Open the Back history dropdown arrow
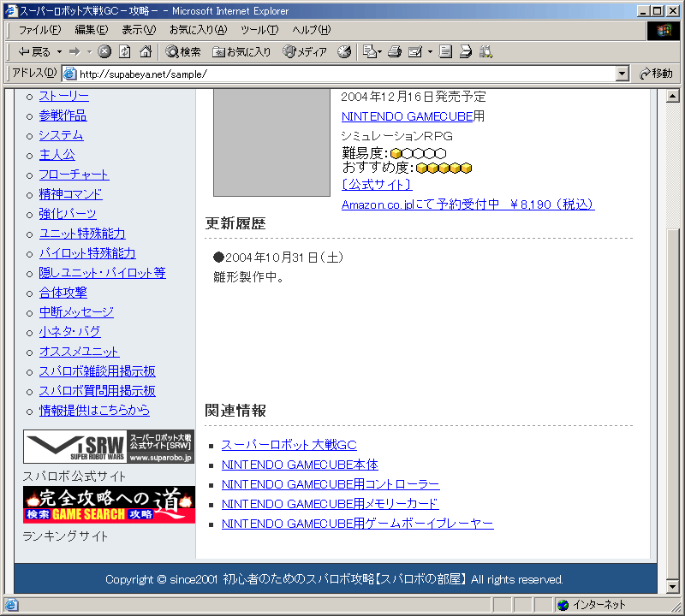This screenshot has height=616, width=685. 59,52
